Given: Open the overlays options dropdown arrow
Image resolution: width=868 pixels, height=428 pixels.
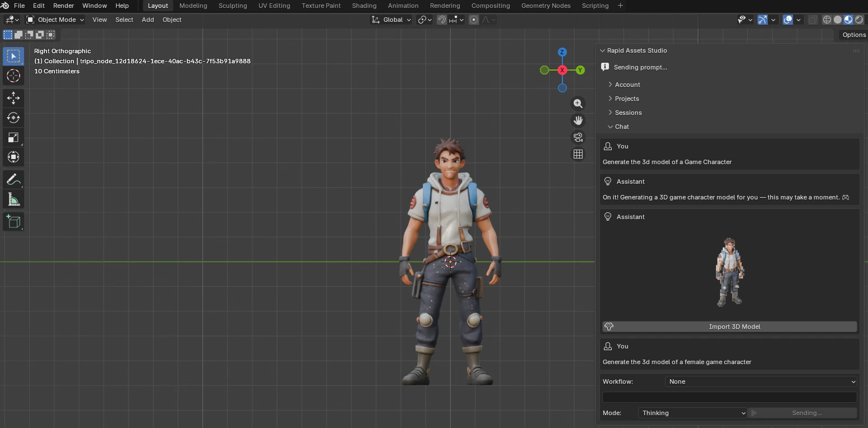Looking at the screenshot, I should [x=798, y=20].
